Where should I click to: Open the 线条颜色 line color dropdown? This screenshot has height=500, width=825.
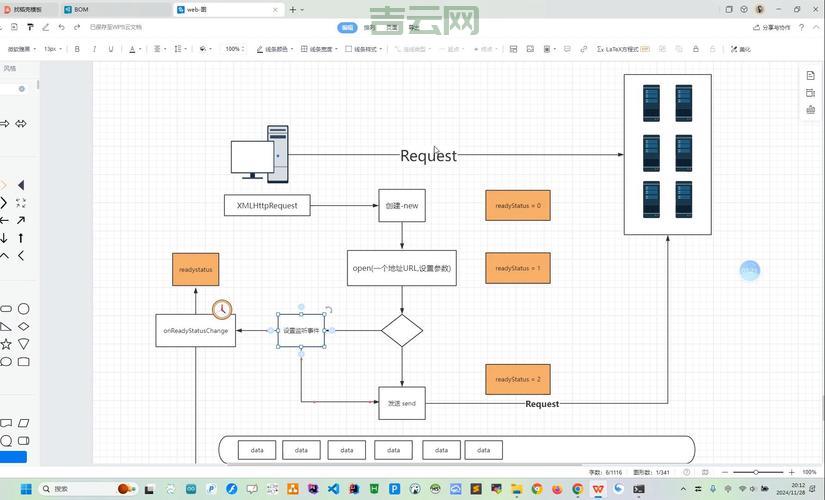coord(273,48)
